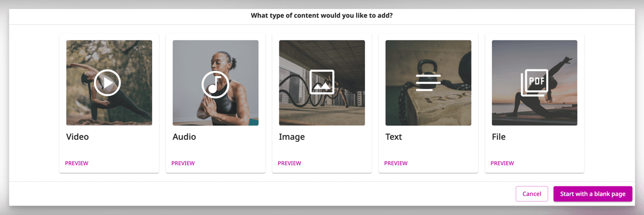Start with a blank page
Image resolution: width=644 pixels, height=215 pixels.
592,194
